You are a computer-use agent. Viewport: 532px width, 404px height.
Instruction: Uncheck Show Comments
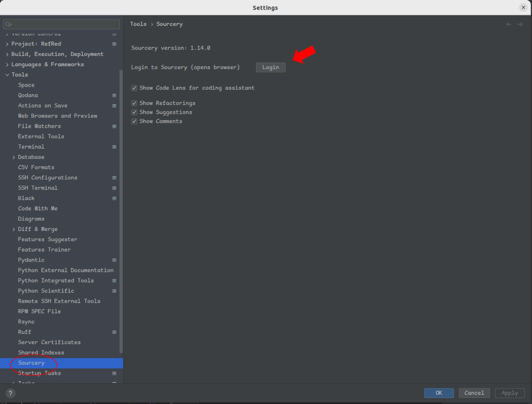pos(134,121)
